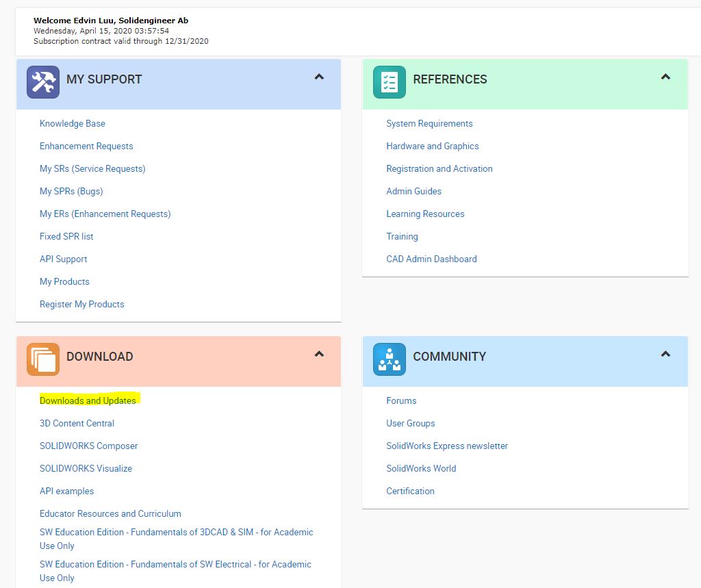This screenshot has height=588, width=701.
Task: Open 3D Content Central
Action: (x=77, y=424)
